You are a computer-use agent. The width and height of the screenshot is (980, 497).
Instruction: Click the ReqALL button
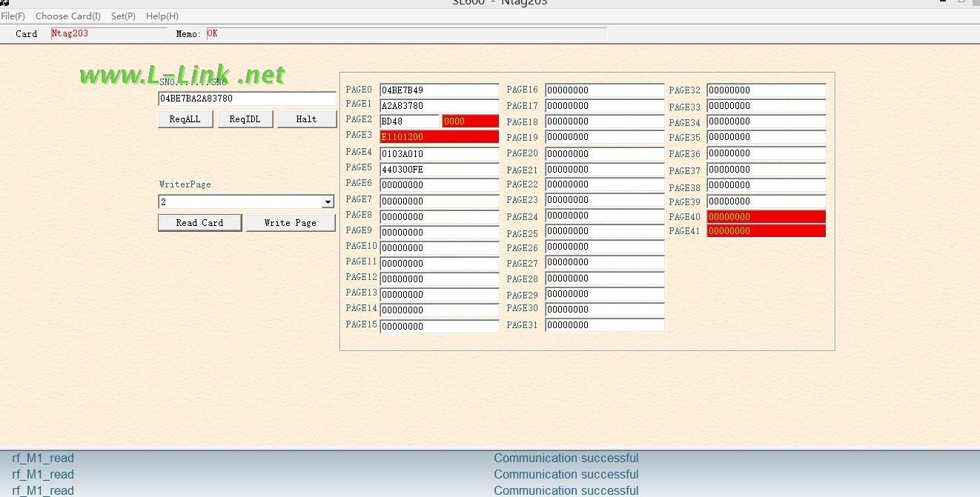185,119
